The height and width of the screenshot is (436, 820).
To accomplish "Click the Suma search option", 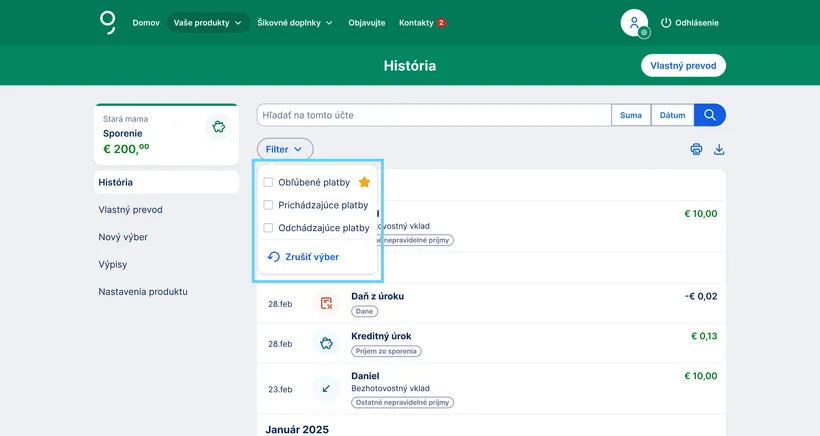I will pyautogui.click(x=630, y=115).
